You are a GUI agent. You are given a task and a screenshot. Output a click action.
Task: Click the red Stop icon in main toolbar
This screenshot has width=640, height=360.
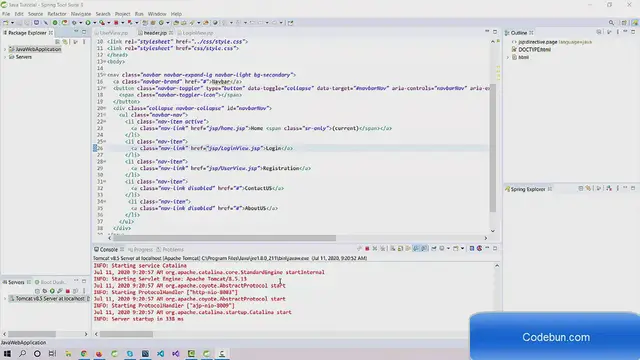pyautogui.click(x=116, y=23)
